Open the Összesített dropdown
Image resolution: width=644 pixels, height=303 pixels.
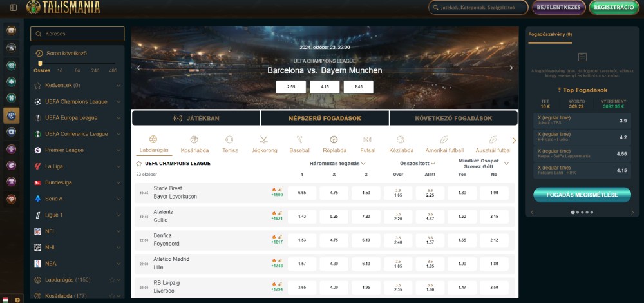coord(417,164)
